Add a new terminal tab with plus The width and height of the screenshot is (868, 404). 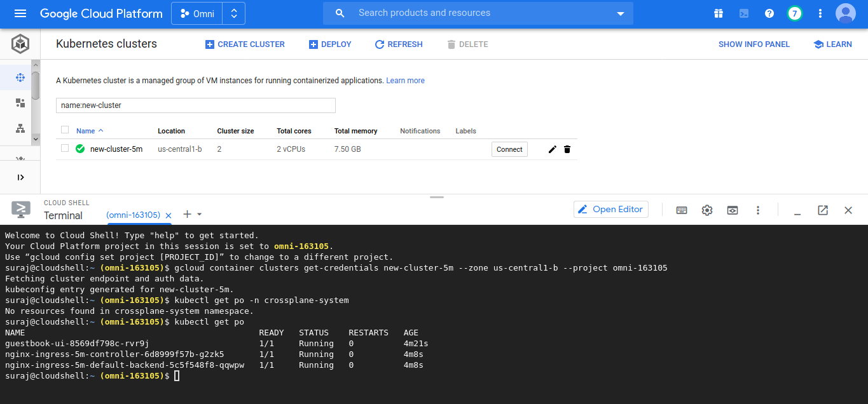click(187, 214)
